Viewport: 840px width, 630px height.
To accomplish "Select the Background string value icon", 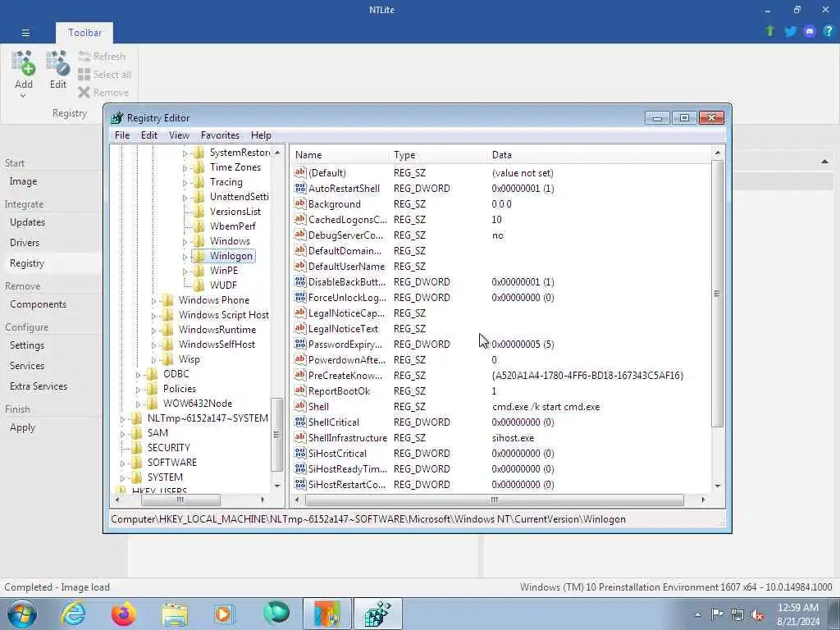I will (300, 204).
